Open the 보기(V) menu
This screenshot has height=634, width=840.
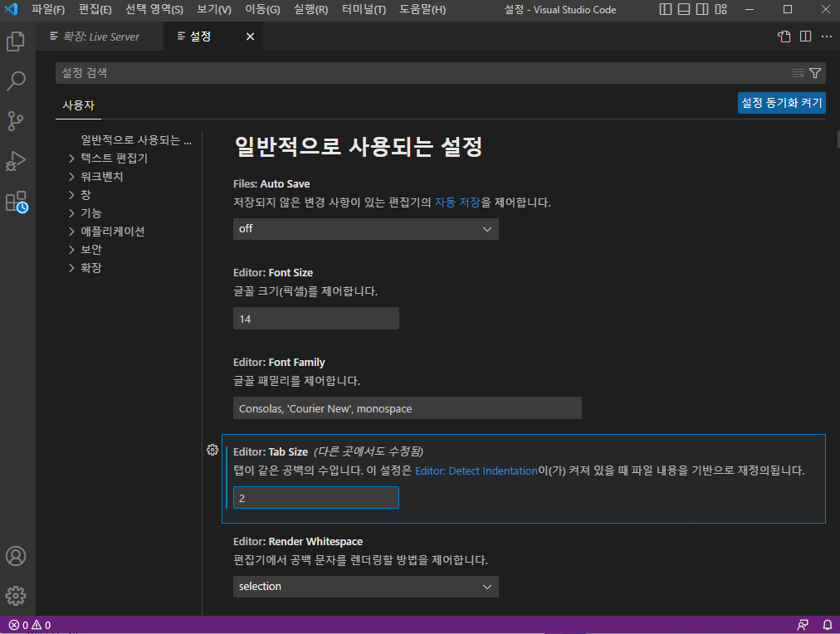tap(214, 9)
